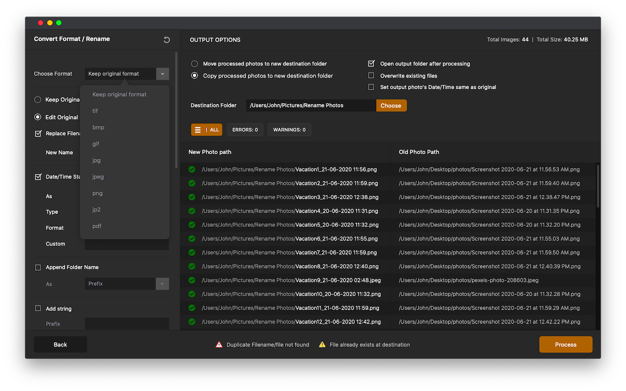Select Move processed photos to new destination folder
Image resolution: width=626 pixels, height=391 pixels.
coord(194,64)
